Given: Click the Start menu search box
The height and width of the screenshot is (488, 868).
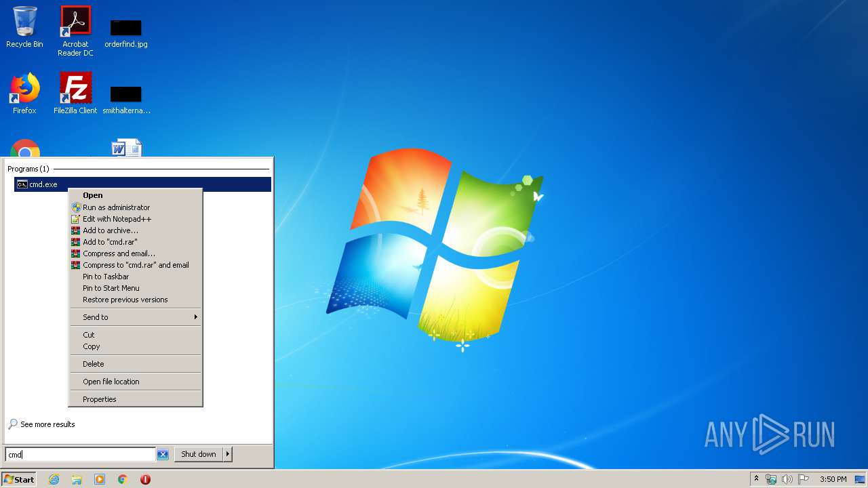Looking at the screenshot, I should pos(80,455).
